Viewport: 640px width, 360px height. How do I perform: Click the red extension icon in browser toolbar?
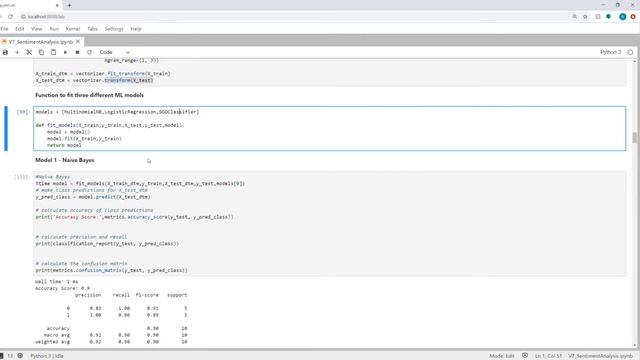click(633, 17)
